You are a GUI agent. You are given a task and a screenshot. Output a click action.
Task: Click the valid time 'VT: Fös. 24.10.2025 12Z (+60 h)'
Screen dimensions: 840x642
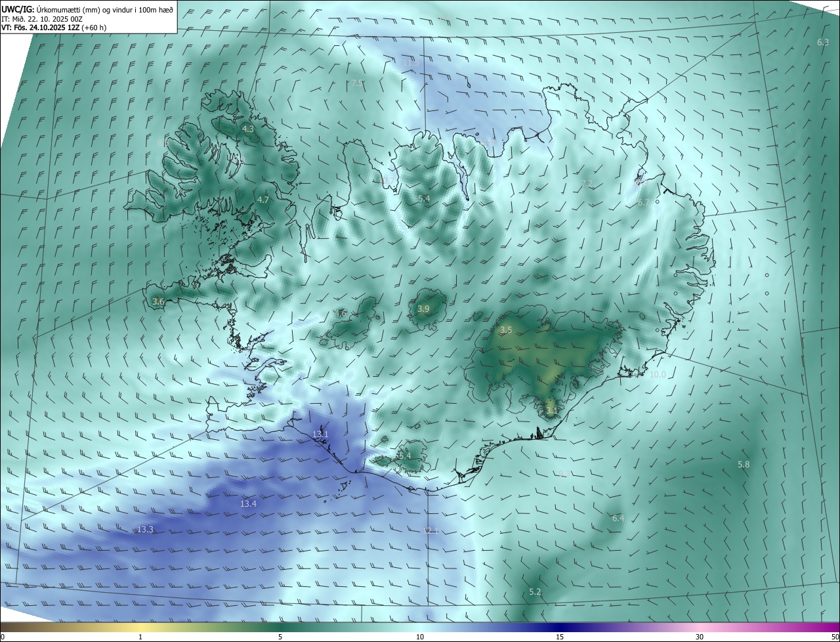[x=54, y=28]
